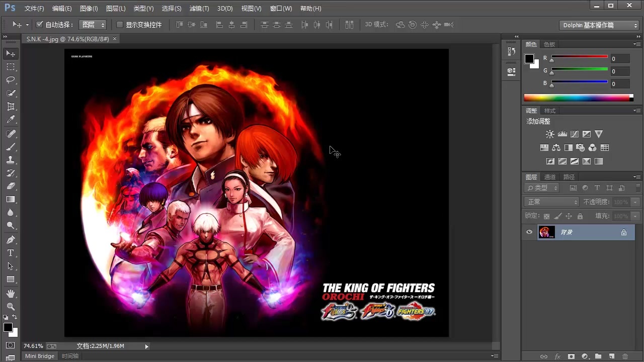Image resolution: width=644 pixels, height=362 pixels.
Task: Select the Lasso tool
Action: tap(11, 80)
